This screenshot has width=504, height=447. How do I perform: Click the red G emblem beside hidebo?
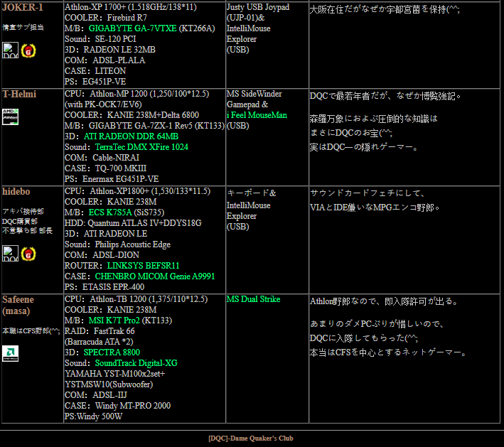pos(27,253)
